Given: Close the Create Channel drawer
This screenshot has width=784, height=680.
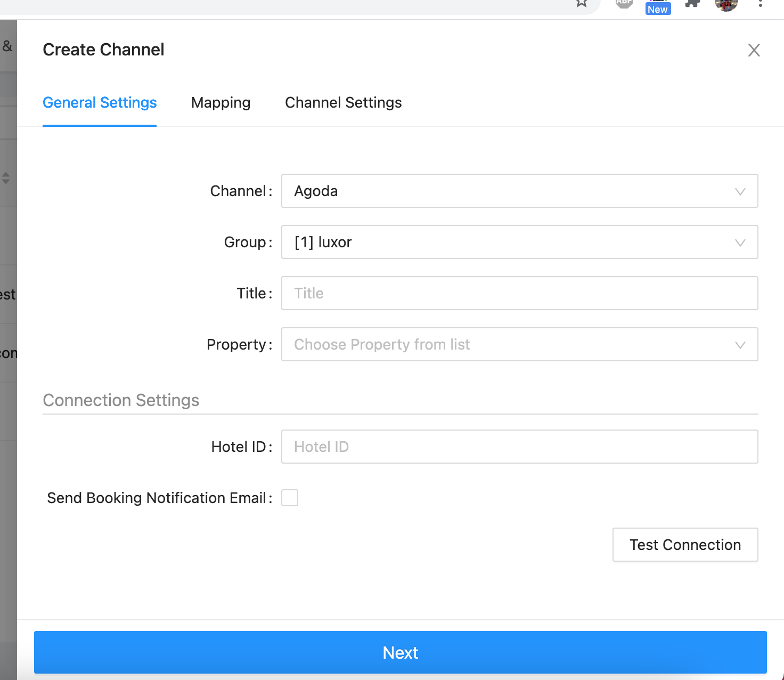Looking at the screenshot, I should pos(754,50).
